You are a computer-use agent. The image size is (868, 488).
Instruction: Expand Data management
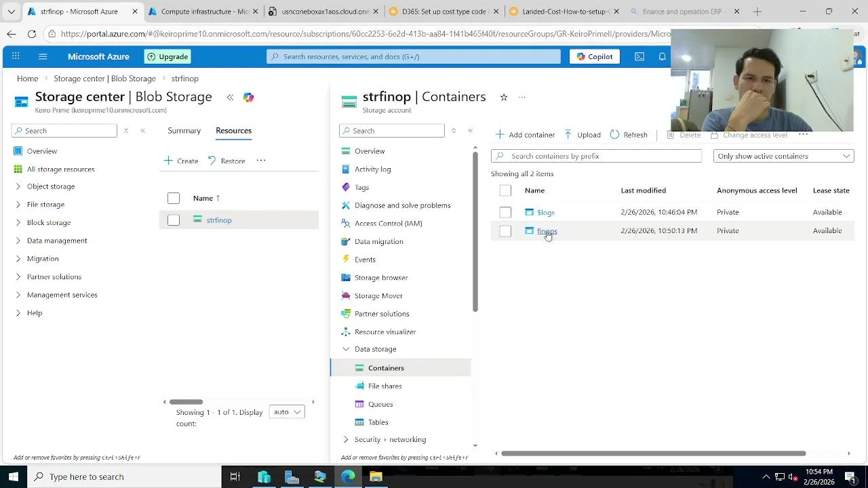coord(18,241)
